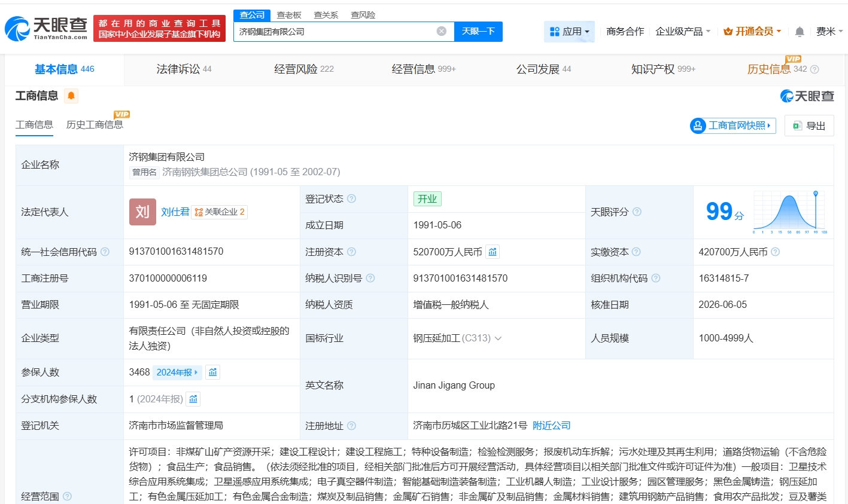This screenshot has height=504, width=848.
Task: Select the 历史工商信息 sub-tab
Action: pos(95,124)
